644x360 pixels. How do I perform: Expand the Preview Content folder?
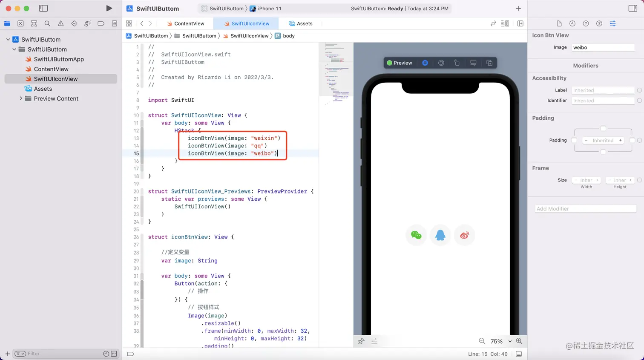[x=21, y=98]
